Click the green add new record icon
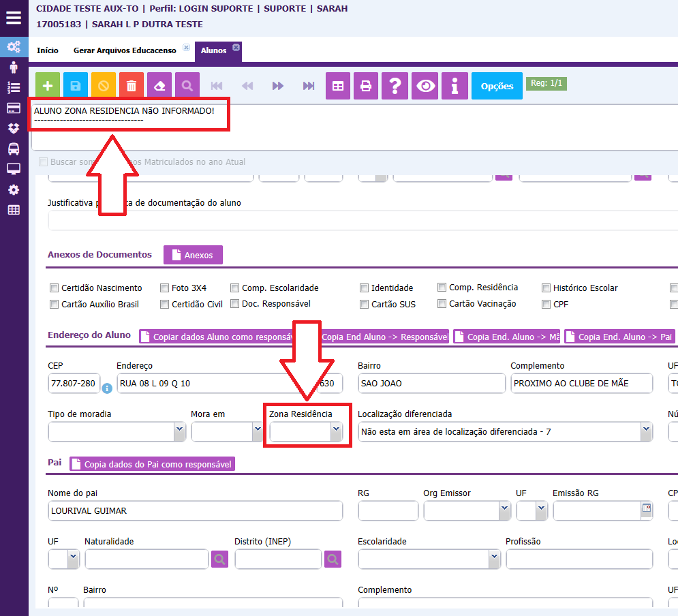 48,86
